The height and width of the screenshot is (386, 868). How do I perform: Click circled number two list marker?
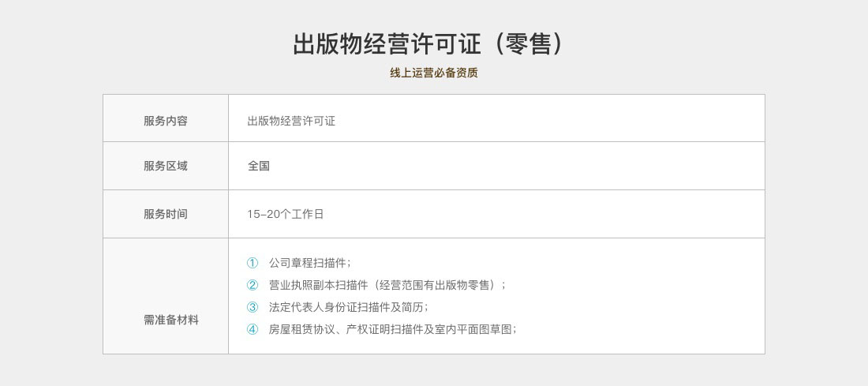pos(253,285)
